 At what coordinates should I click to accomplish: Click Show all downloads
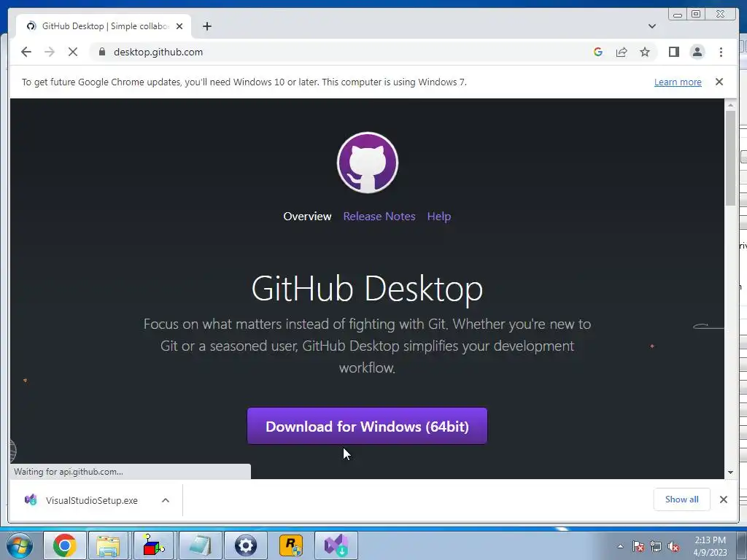coord(682,499)
